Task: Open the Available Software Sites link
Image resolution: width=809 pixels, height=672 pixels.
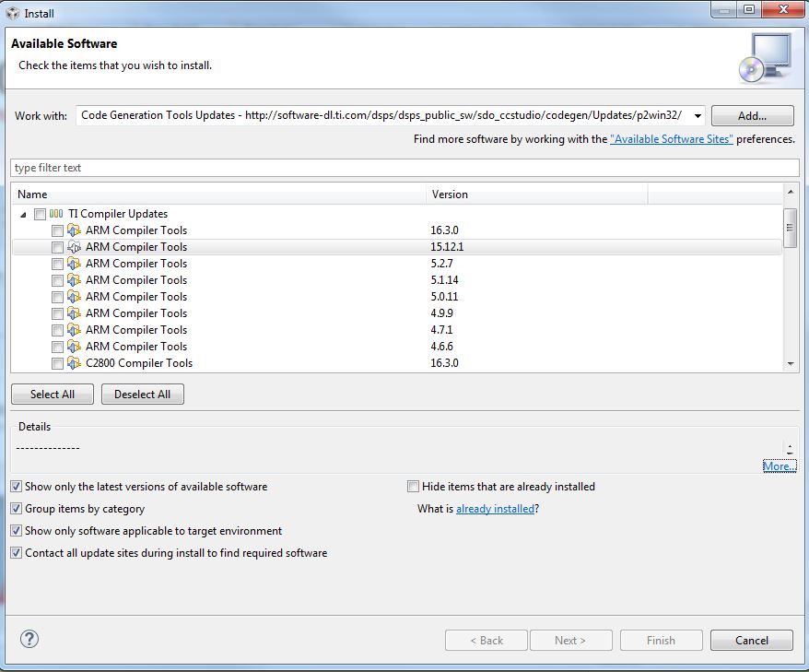Action: tap(671, 139)
